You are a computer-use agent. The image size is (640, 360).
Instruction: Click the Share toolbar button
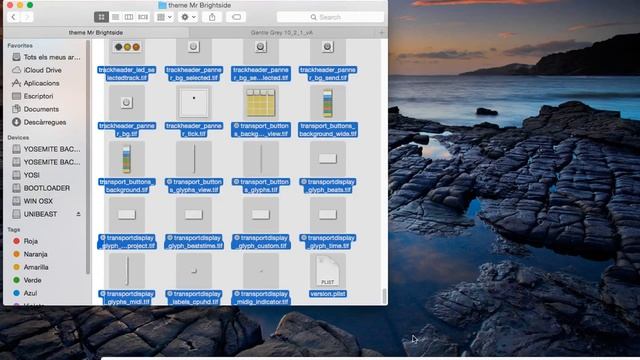point(212,17)
